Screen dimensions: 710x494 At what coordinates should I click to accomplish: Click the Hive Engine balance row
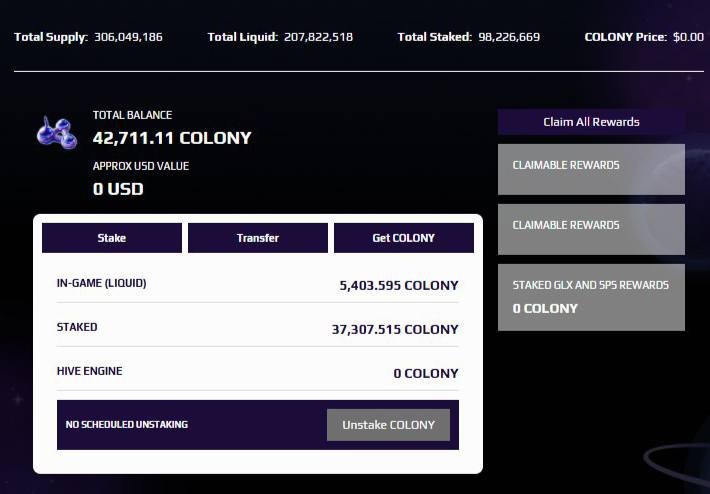257,372
